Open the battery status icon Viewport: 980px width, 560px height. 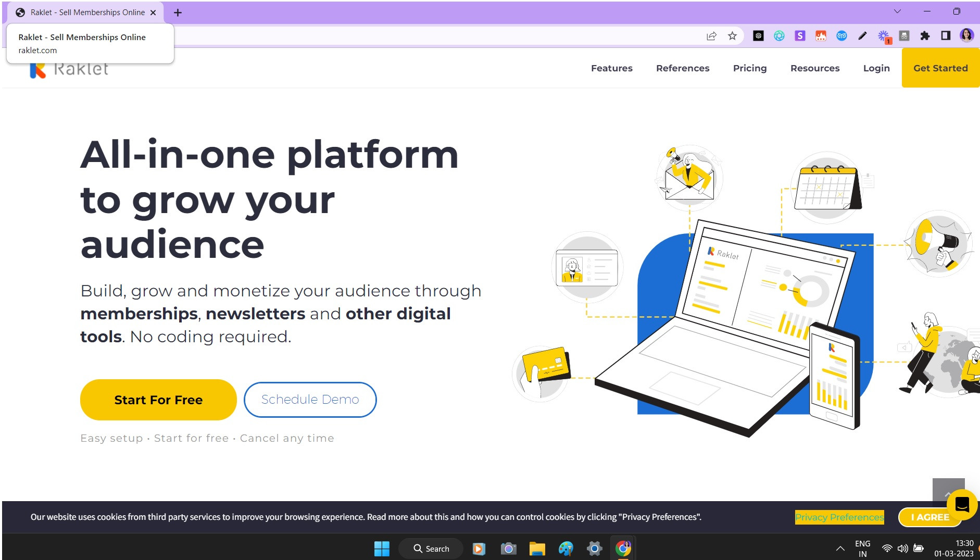coord(919,549)
